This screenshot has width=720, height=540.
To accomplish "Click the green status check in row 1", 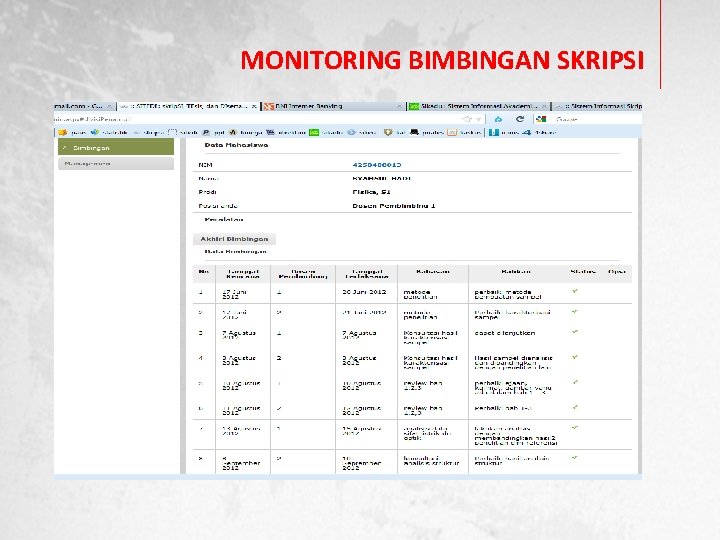I will pyautogui.click(x=575, y=291).
